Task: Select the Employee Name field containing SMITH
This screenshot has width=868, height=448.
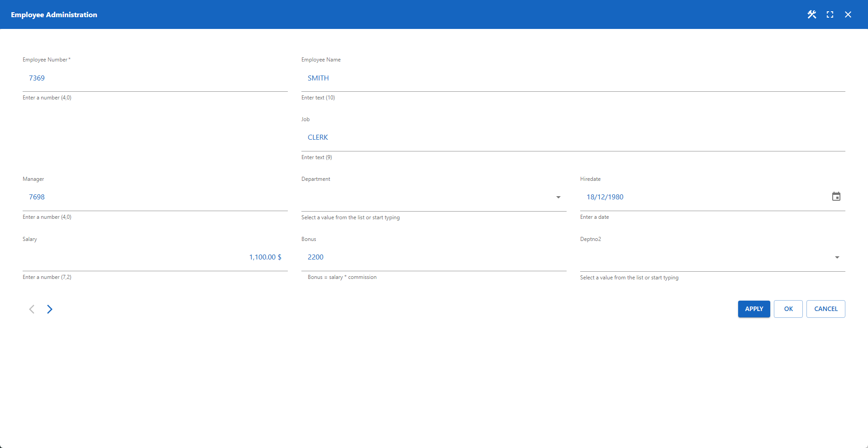Action: tap(453, 78)
